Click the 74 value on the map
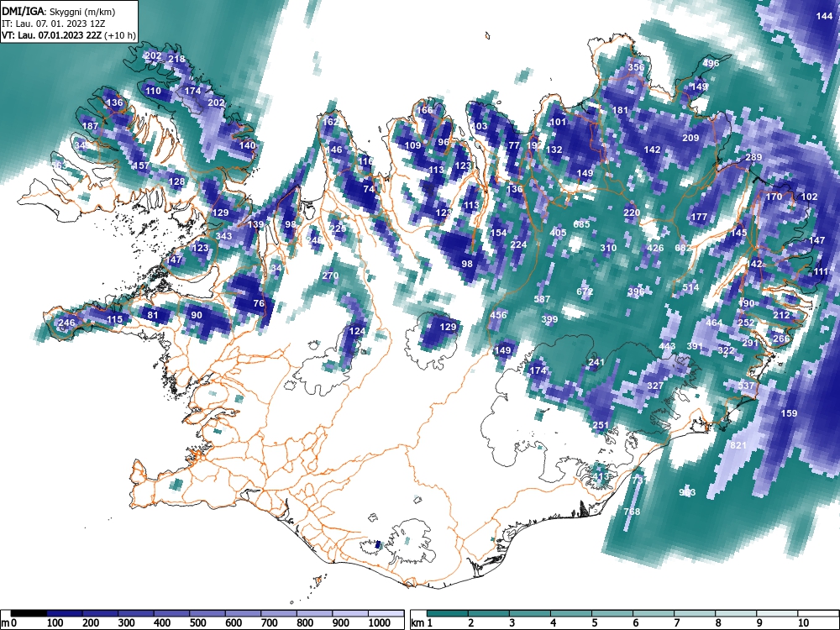840x630 pixels. (x=368, y=189)
